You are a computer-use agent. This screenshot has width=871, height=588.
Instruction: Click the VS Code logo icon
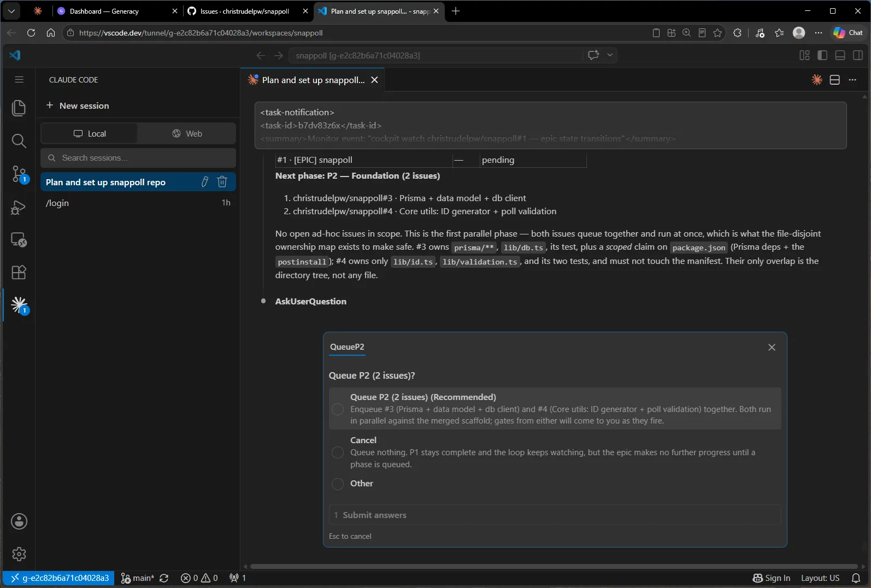(x=15, y=55)
